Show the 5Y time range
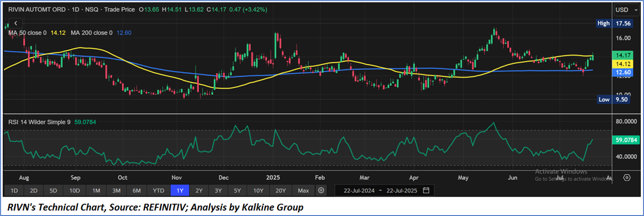 tap(237, 190)
